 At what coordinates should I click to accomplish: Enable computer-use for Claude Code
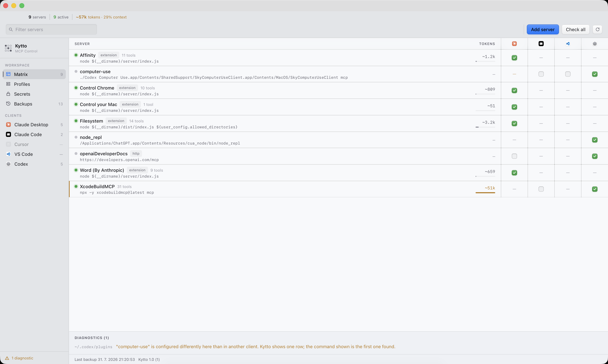541,74
